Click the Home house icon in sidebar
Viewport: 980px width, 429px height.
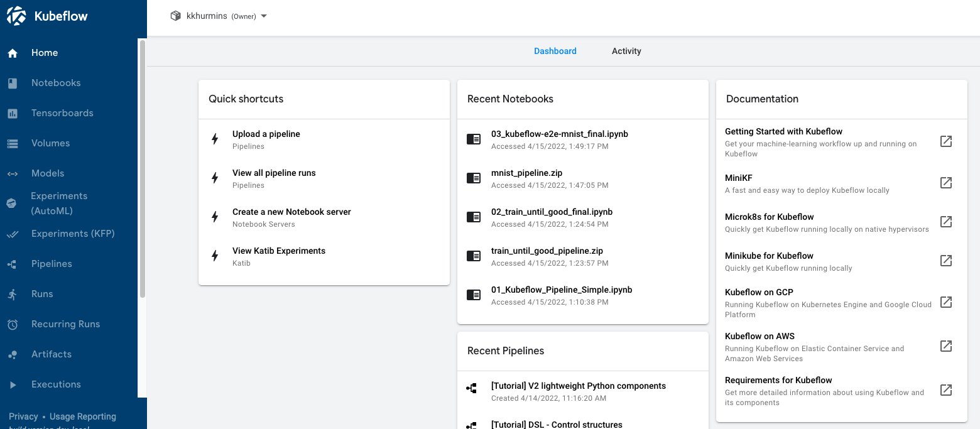pyautogui.click(x=12, y=53)
